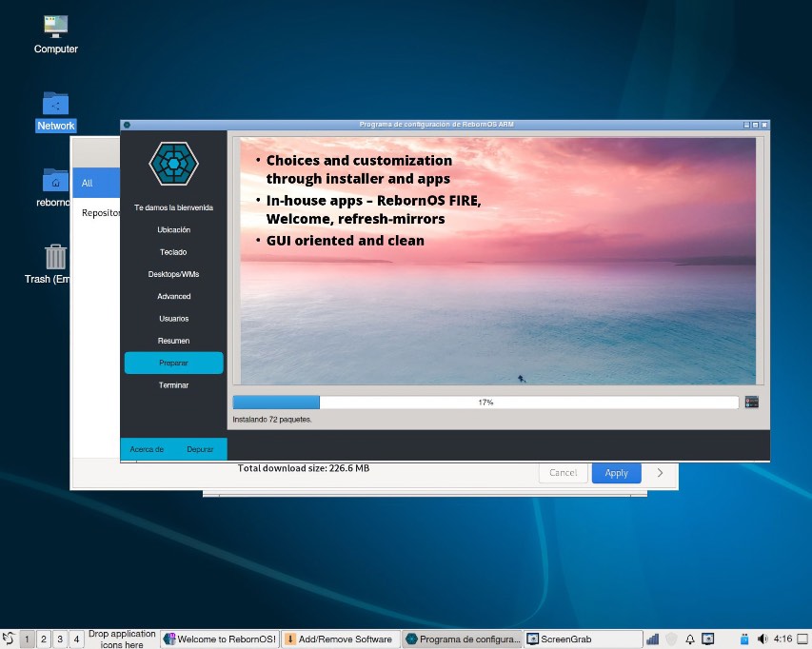This screenshot has height=649, width=812.
Task: Click the installer window title bar icon
Action: [127, 125]
